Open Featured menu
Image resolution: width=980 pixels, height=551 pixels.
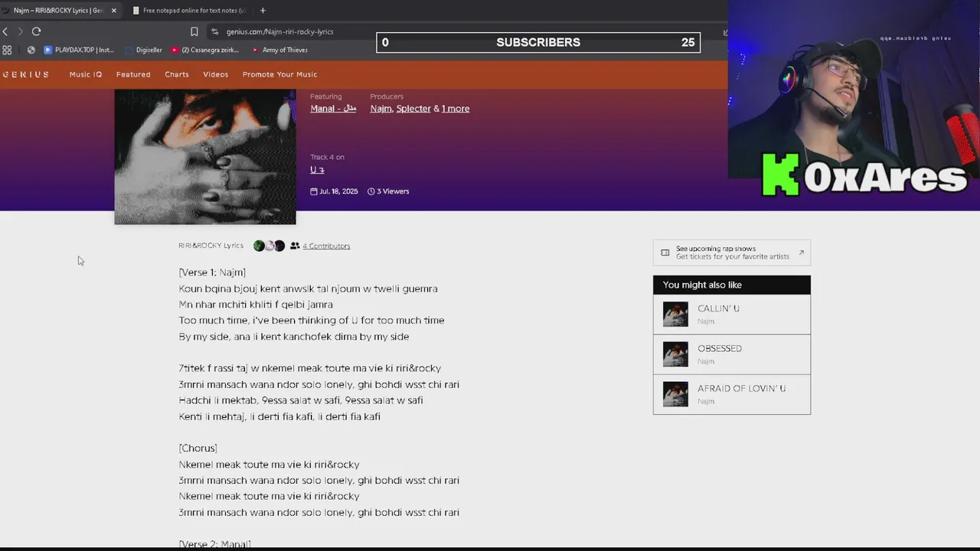pyautogui.click(x=133, y=74)
